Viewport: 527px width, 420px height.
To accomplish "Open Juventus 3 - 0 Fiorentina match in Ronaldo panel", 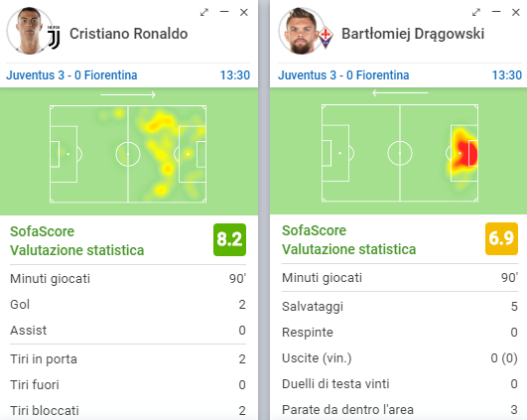I will (71, 75).
